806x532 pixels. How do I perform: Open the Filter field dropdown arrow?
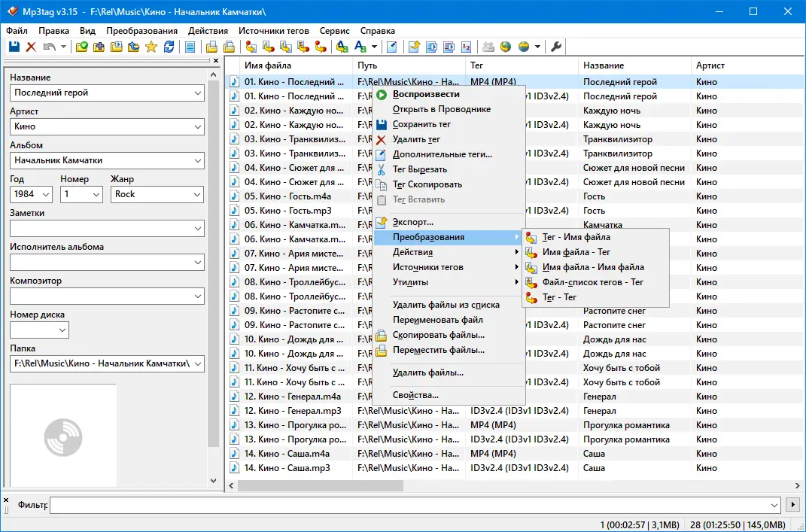(774, 505)
